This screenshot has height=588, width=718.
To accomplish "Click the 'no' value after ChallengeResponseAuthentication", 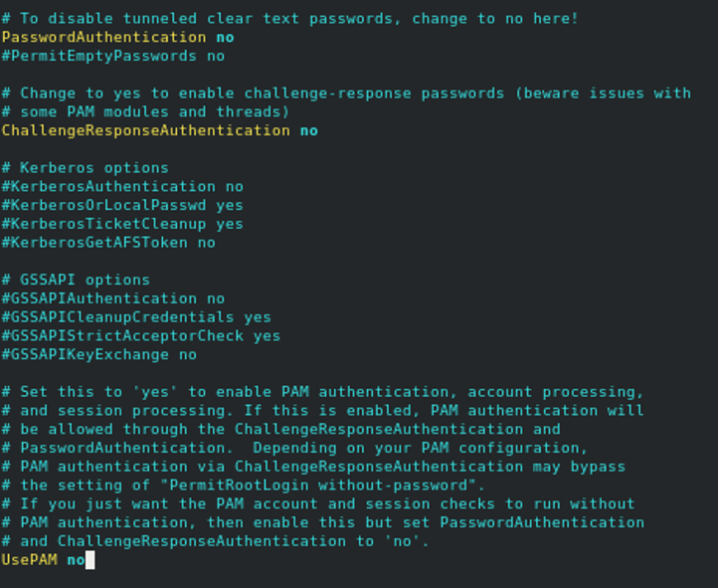I will pyautogui.click(x=309, y=130).
